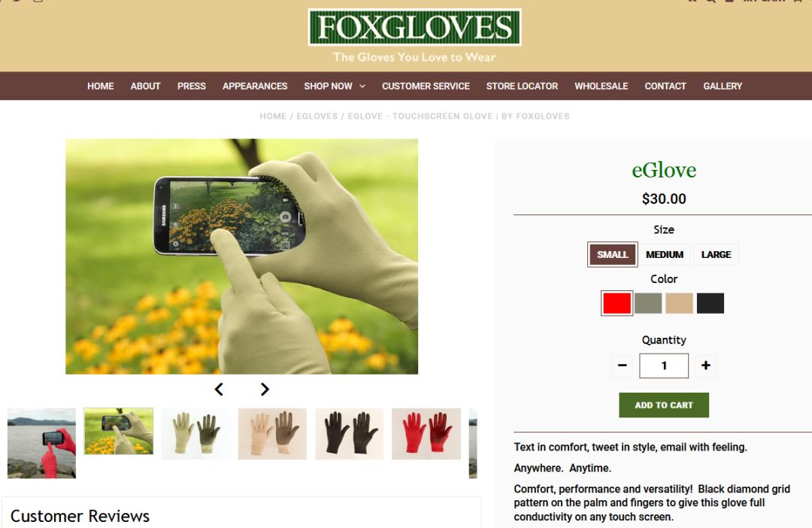Image resolution: width=812 pixels, height=528 pixels.
Task: Go to the Gallery menu item
Action: 723,86
